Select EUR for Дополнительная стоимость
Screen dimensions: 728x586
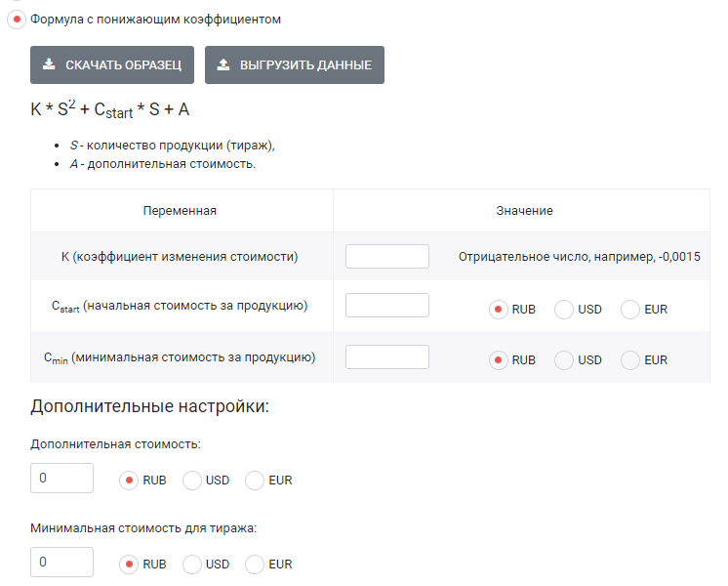point(255,481)
